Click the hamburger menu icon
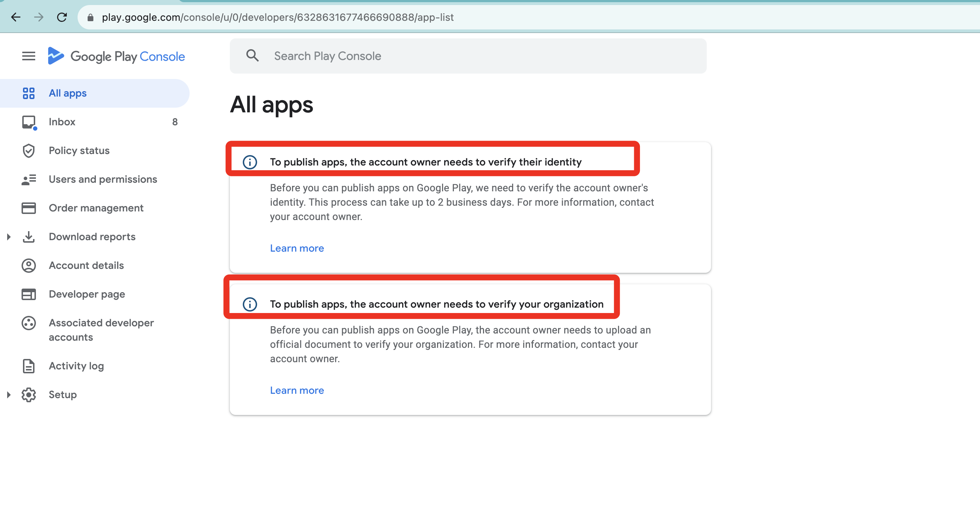 click(x=28, y=56)
